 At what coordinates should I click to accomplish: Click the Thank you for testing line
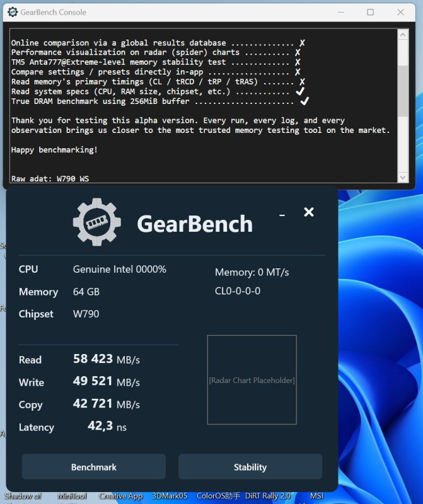click(x=178, y=120)
